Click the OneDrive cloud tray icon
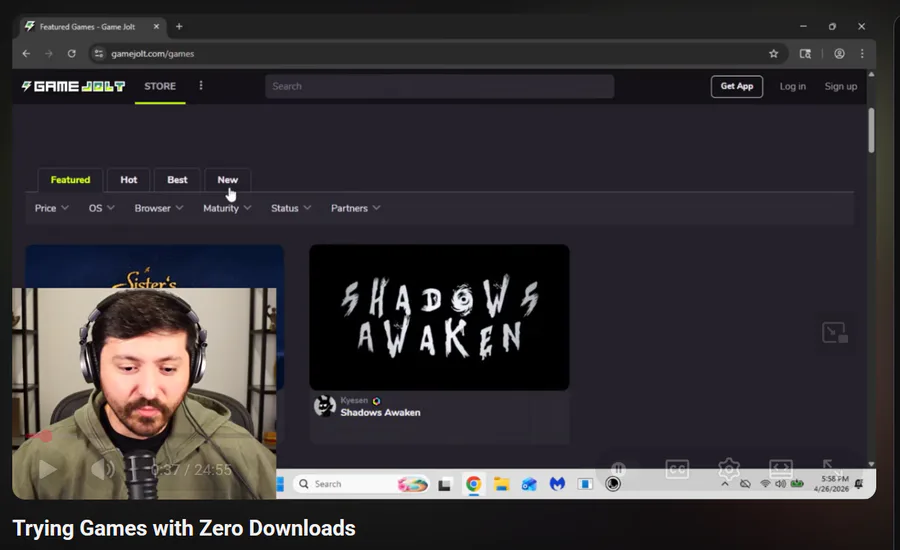This screenshot has width=900, height=550. point(745,484)
